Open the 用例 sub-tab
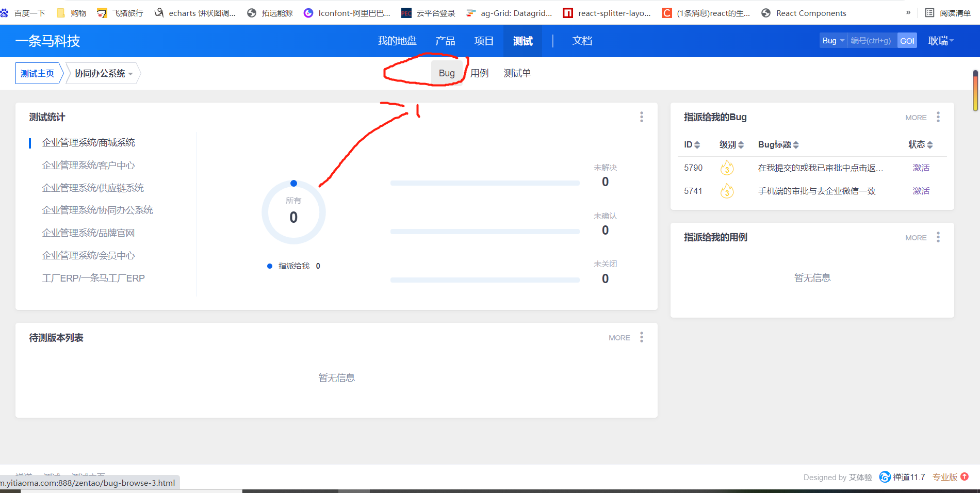Viewport: 980px width, 493px height. [480, 73]
